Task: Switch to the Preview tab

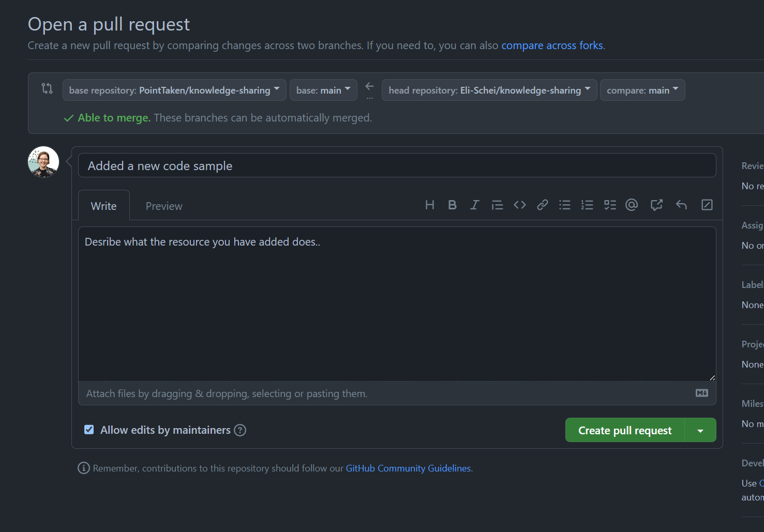Action: pos(164,206)
